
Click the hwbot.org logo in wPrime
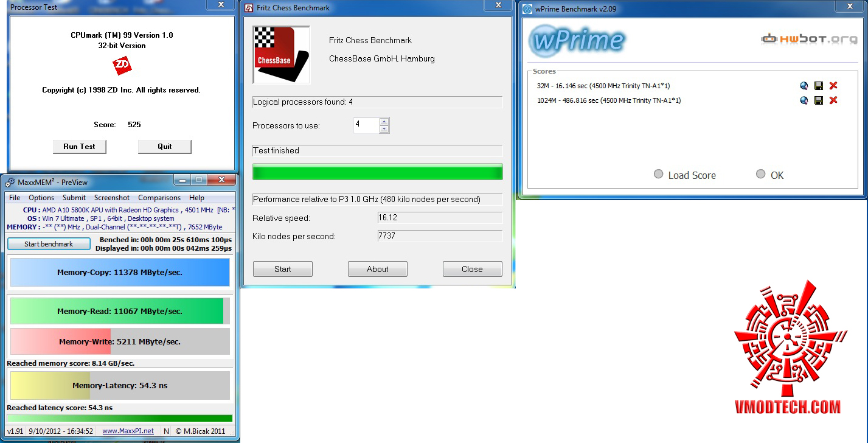808,39
